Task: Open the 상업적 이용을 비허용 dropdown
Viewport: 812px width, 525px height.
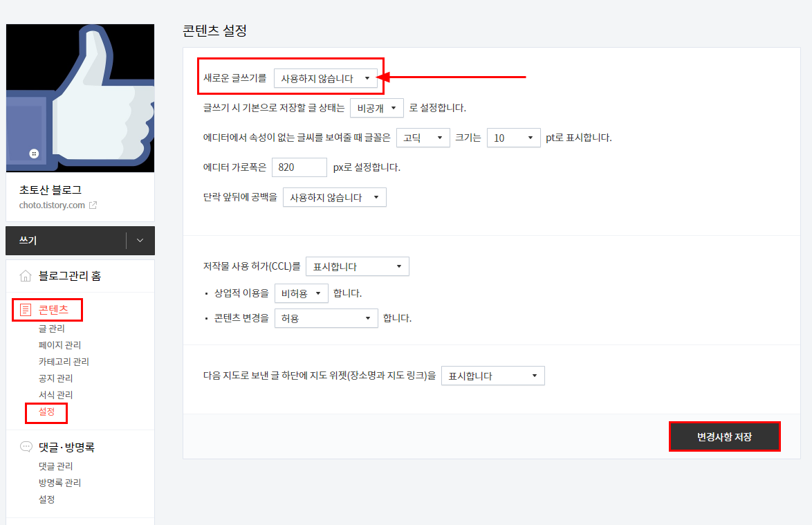Action: click(301, 293)
